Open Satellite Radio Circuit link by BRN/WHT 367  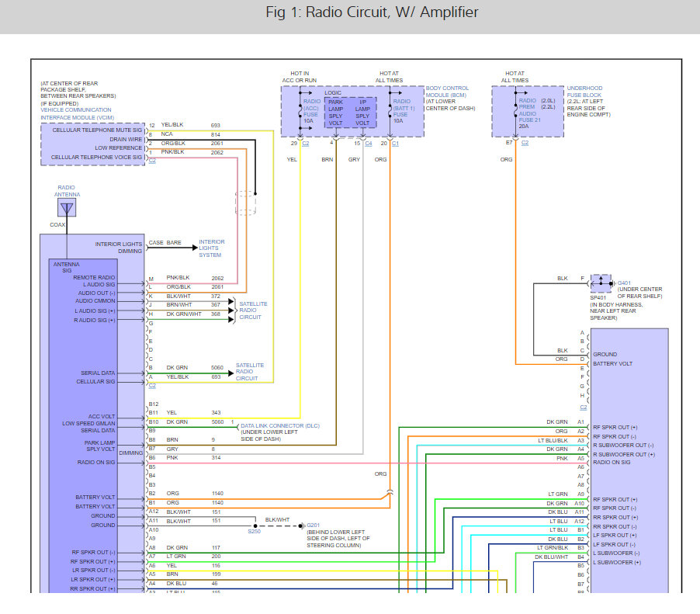coord(253,310)
